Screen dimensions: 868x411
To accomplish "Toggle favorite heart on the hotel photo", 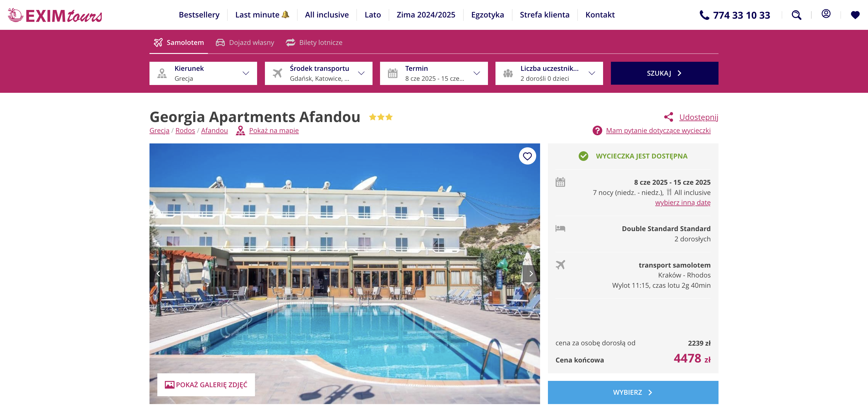I will click(x=527, y=156).
